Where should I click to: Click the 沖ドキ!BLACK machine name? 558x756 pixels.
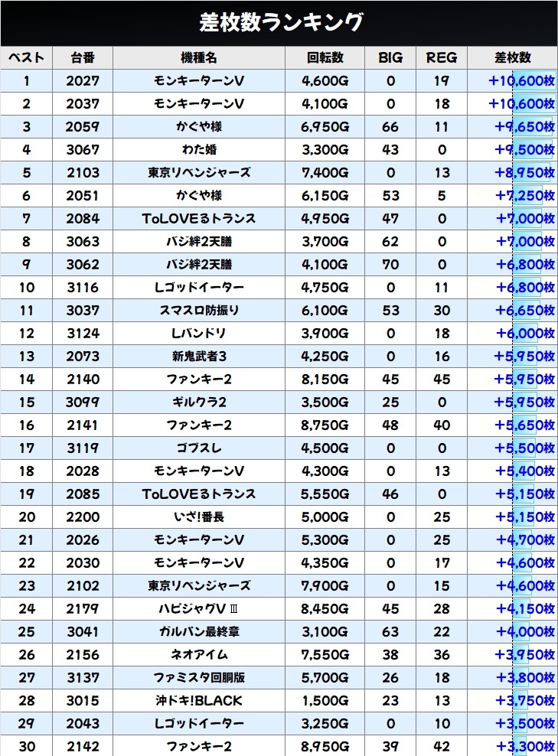(x=199, y=701)
